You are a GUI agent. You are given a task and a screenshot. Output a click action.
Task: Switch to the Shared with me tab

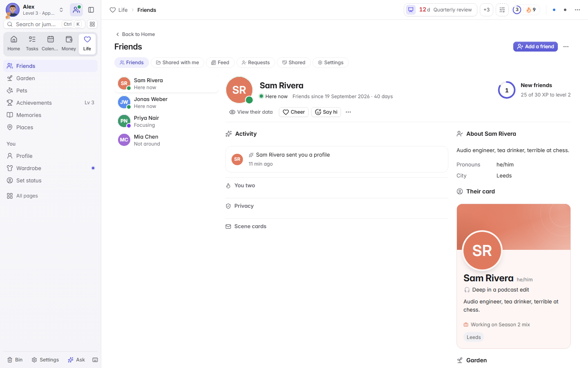pos(178,63)
